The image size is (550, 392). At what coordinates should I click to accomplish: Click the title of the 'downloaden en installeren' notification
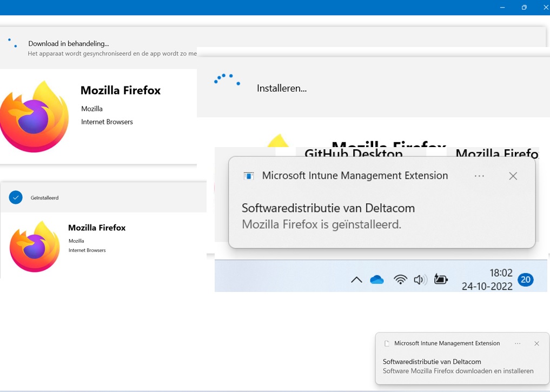click(x=447, y=343)
